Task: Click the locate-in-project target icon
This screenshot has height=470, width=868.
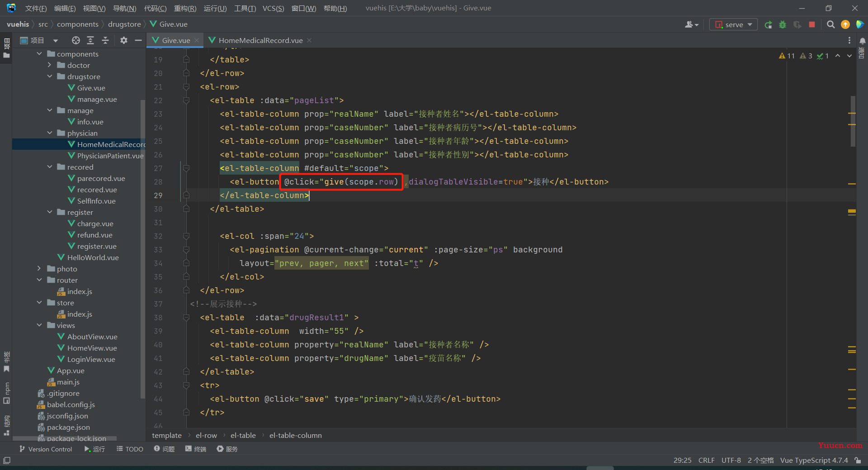Action: tap(76, 40)
